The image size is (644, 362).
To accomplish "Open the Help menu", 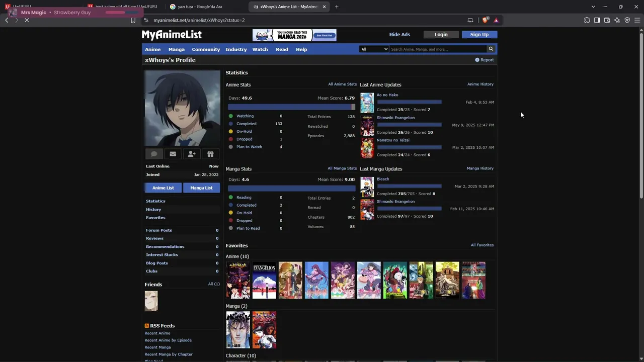I will [x=301, y=49].
